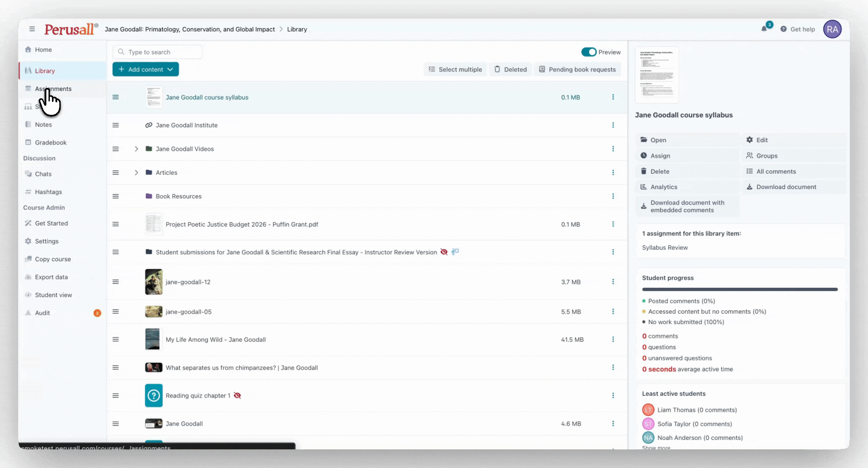Open Pending book requests
This screenshot has width=868, height=468.
click(x=577, y=69)
